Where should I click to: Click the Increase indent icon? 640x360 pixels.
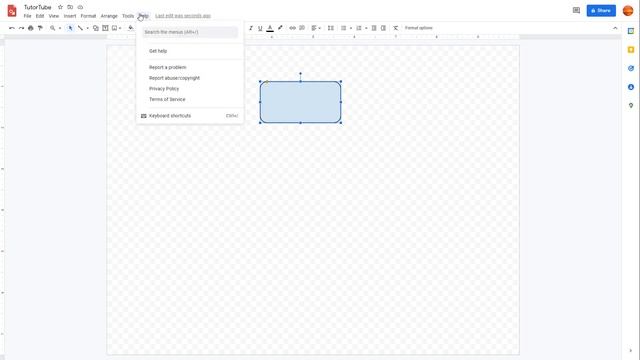tap(383, 28)
